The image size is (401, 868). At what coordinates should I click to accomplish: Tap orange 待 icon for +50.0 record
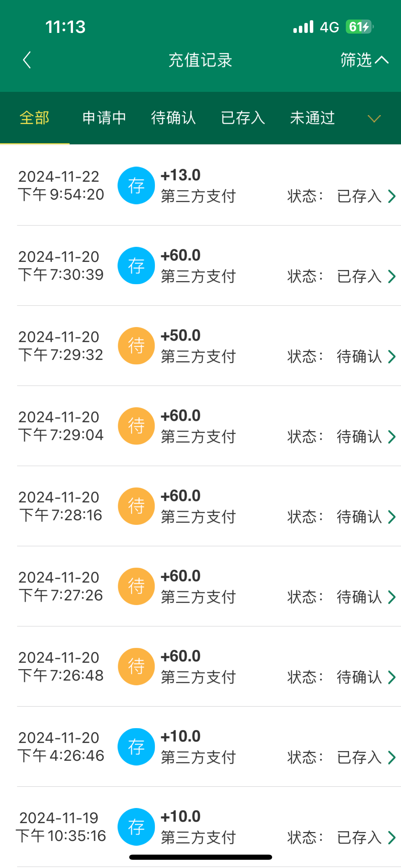point(136,346)
